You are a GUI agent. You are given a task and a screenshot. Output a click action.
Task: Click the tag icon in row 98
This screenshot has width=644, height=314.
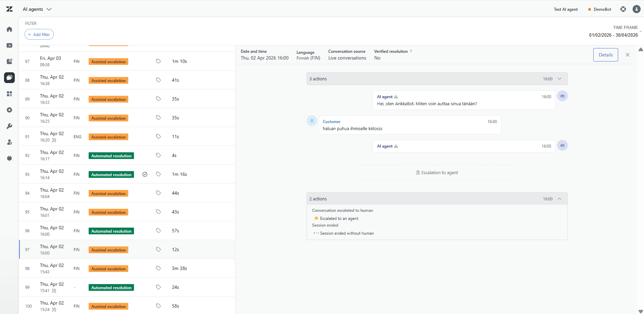(x=158, y=268)
